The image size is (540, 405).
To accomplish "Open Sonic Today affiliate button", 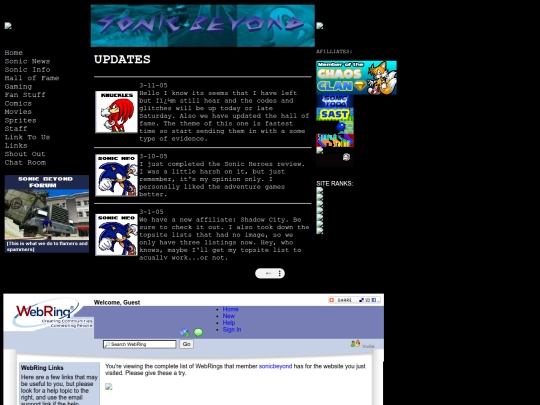I will point(335,101).
